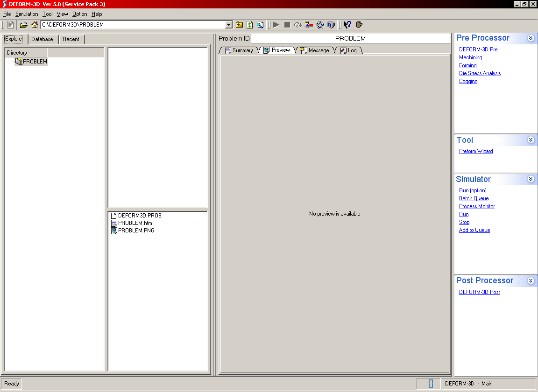The width and height of the screenshot is (538, 392).
Task: Click the New Problem document icon
Action: pos(10,25)
